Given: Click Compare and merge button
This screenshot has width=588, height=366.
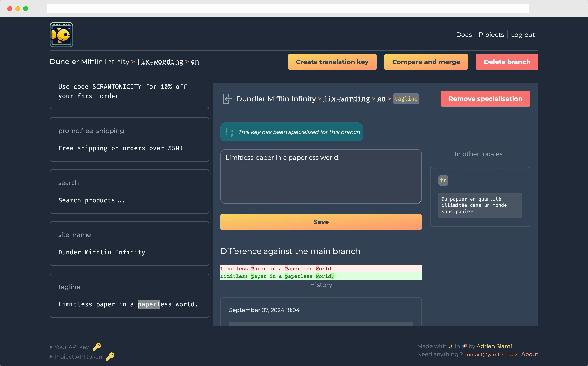Looking at the screenshot, I should 426,62.
